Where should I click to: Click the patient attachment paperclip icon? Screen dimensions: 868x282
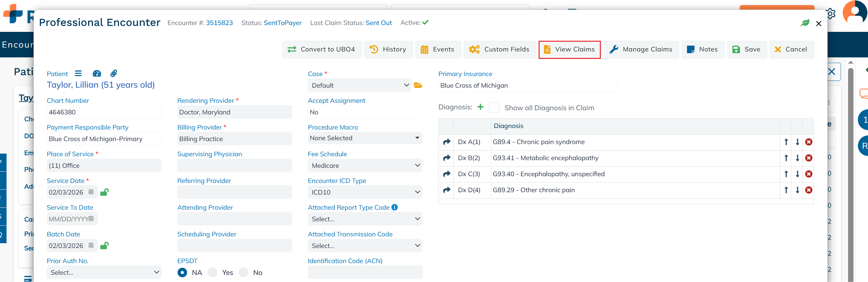pyautogui.click(x=114, y=73)
